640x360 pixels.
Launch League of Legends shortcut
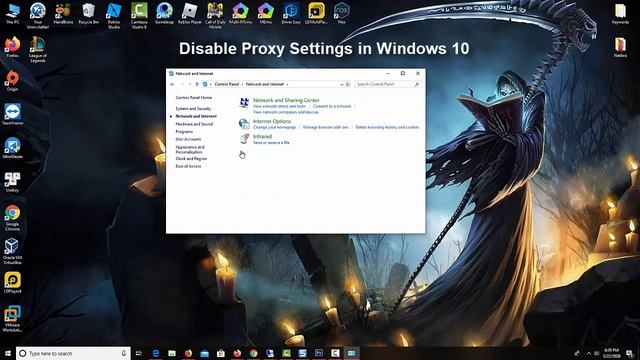tap(38, 49)
